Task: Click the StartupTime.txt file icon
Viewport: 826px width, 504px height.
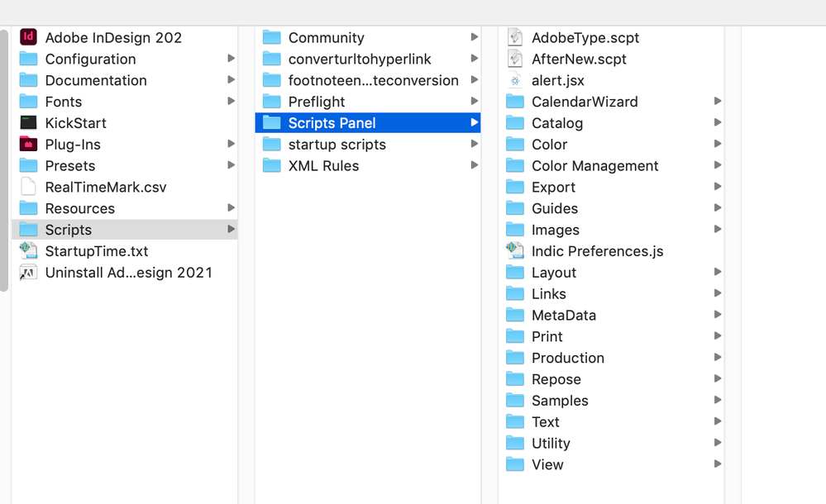Action: tap(28, 250)
